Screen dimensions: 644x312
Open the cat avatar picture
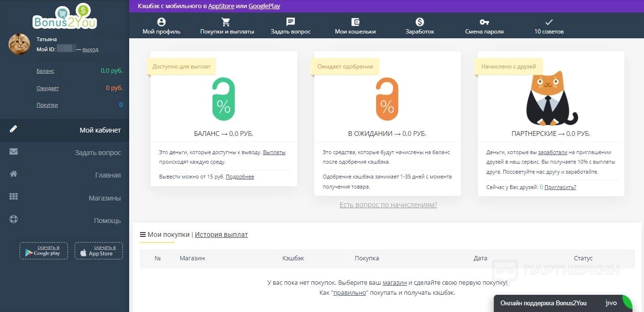pos(20,45)
